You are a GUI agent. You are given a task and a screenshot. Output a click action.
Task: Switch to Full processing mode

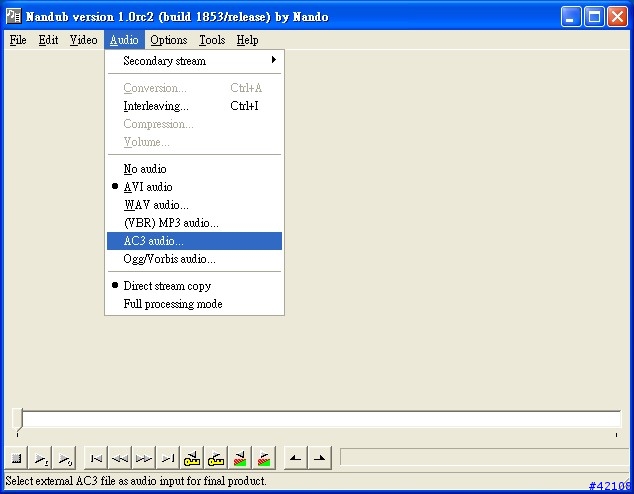tap(194, 304)
